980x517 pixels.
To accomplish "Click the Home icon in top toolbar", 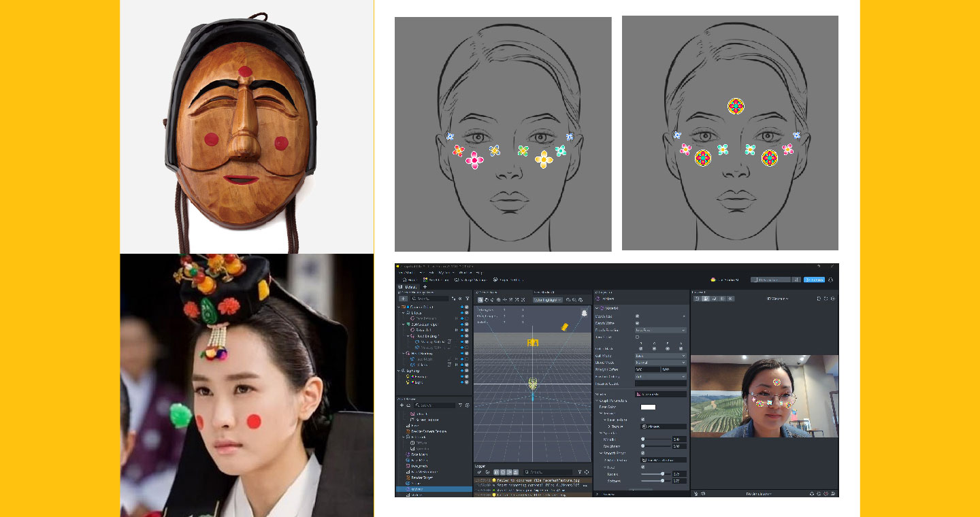I will coord(405,280).
